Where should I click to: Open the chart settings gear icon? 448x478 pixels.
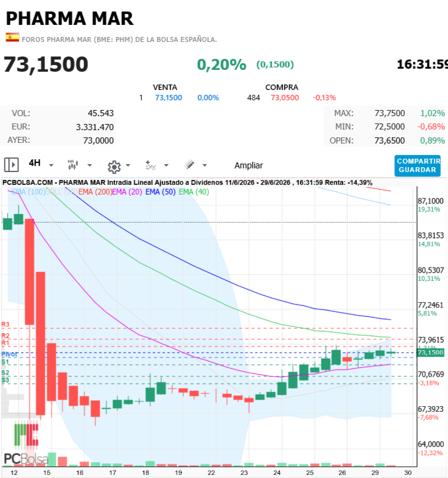[114, 167]
